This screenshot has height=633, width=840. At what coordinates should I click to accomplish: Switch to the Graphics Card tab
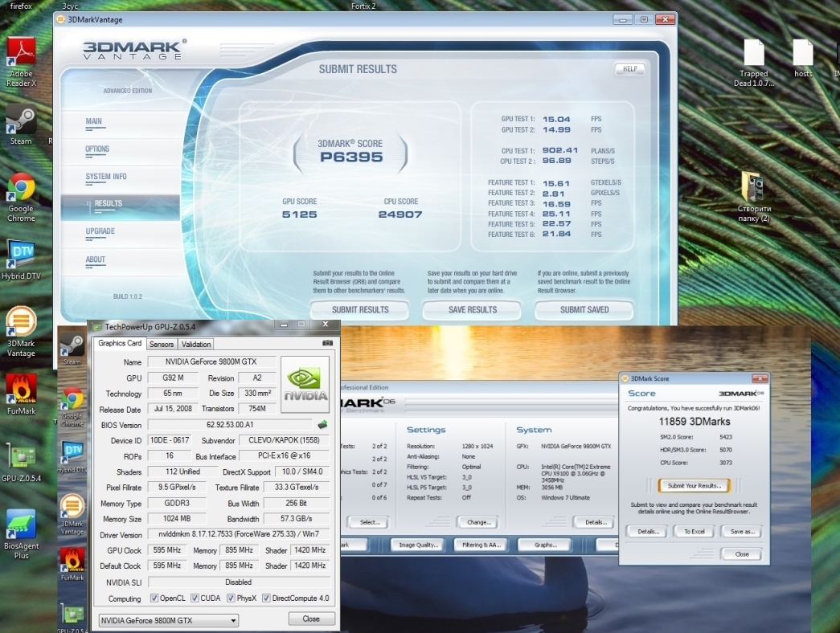(x=120, y=343)
